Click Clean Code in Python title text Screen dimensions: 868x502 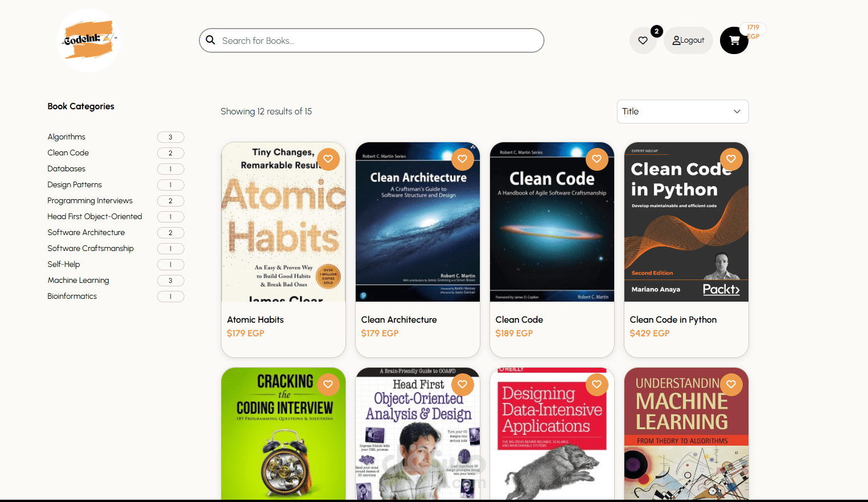673,320
